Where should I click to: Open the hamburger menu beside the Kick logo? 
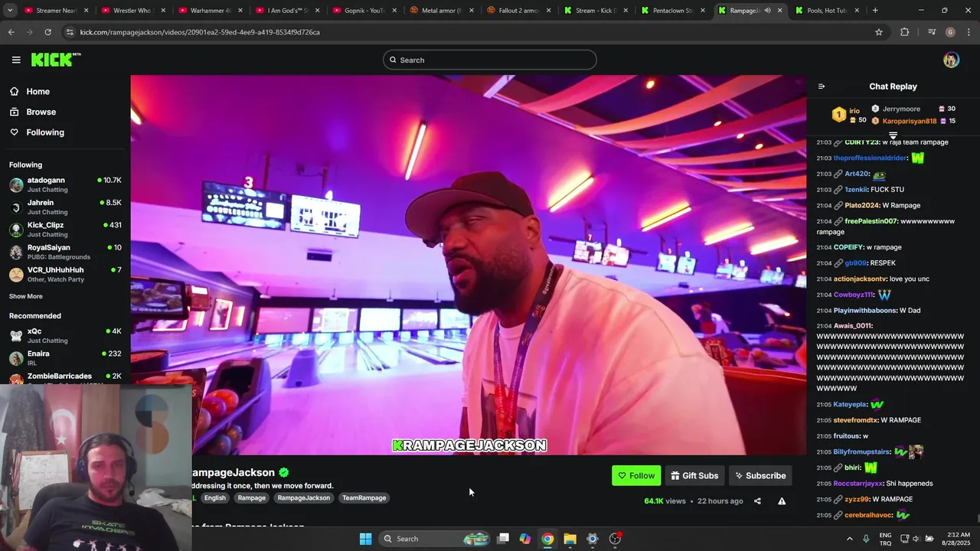16,60
